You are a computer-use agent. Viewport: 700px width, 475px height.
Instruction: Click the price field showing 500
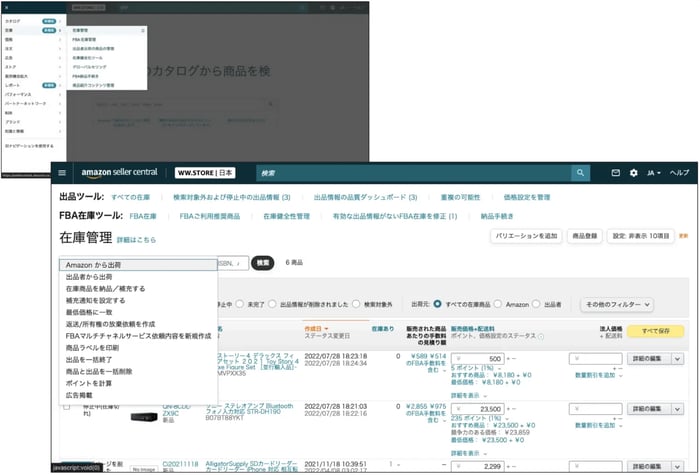tap(478, 358)
